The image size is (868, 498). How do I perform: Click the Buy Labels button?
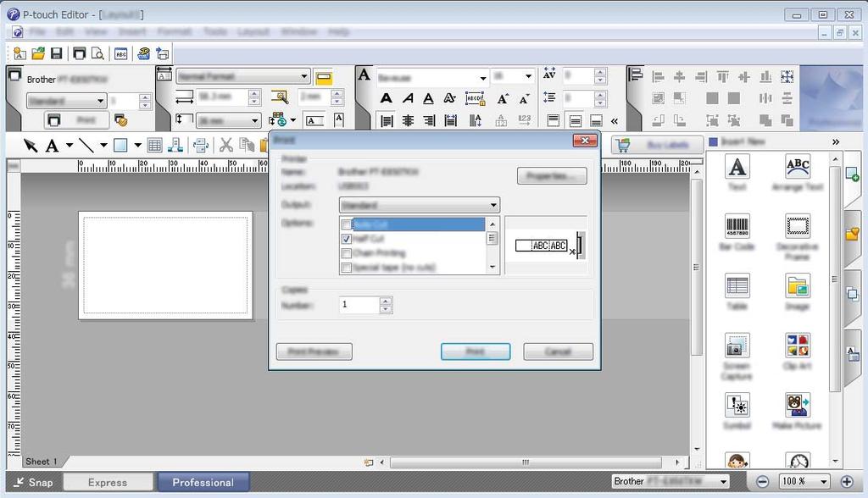[657, 145]
